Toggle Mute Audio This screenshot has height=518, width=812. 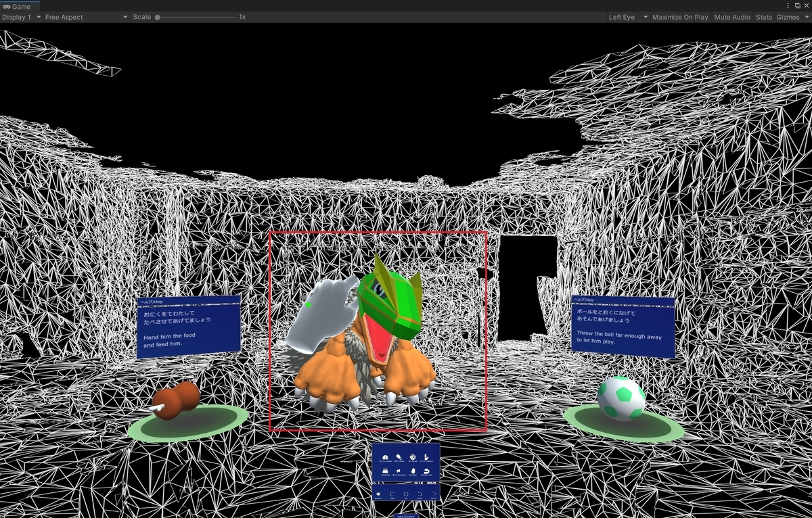[x=732, y=17]
